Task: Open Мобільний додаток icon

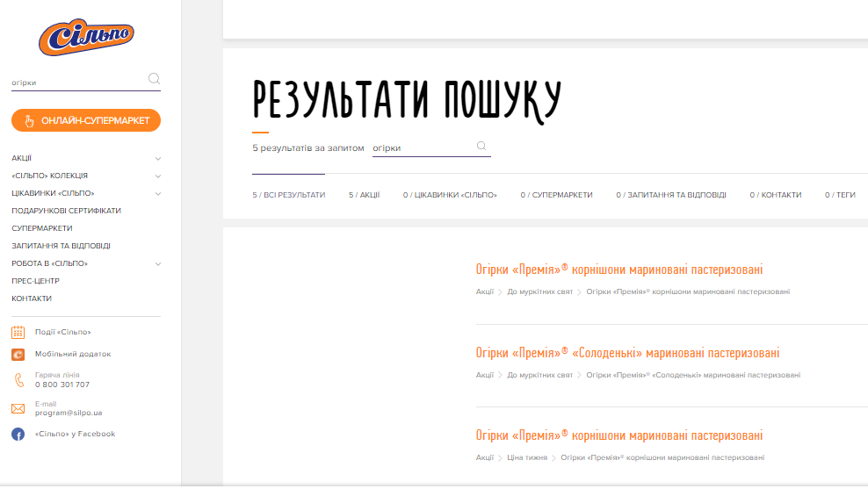Action: tap(18, 355)
